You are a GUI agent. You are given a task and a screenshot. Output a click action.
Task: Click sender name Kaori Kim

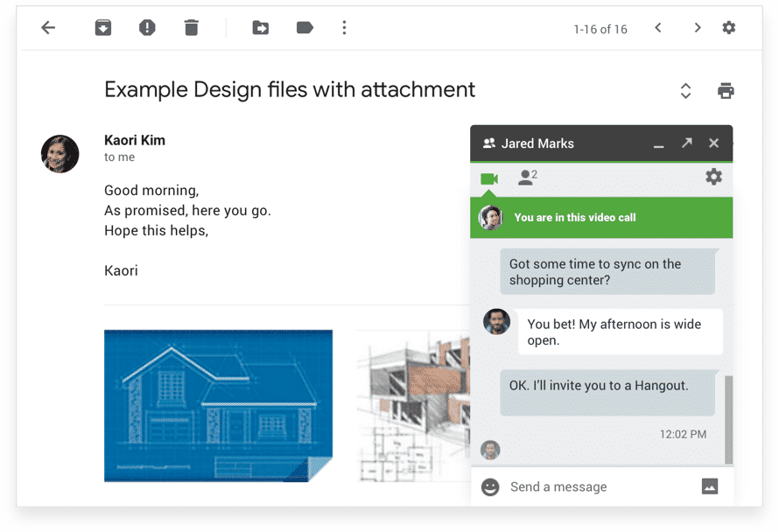click(x=135, y=141)
